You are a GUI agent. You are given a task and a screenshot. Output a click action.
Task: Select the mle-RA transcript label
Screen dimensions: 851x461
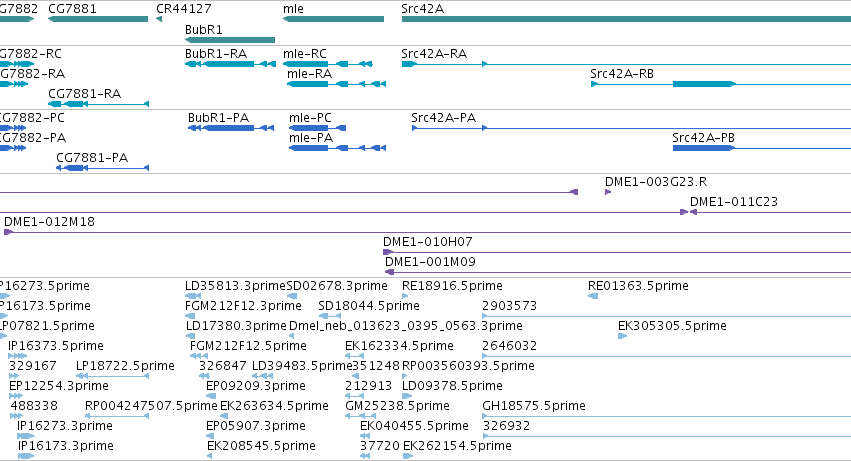click(309, 74)
